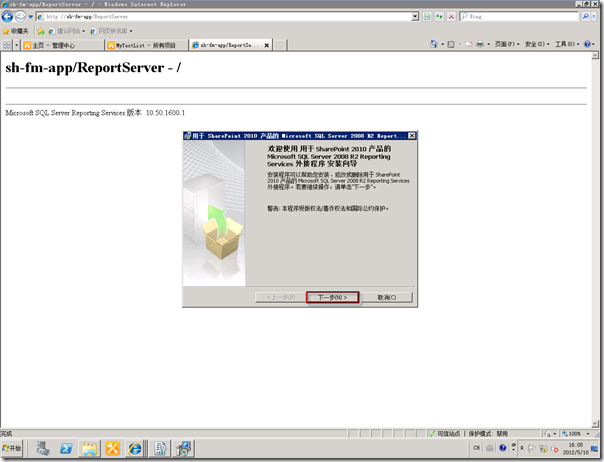Click the add to favorites bar icon
Image resolution: width=604 pixels, height=462 pixels.
click(x=41, y=31)
